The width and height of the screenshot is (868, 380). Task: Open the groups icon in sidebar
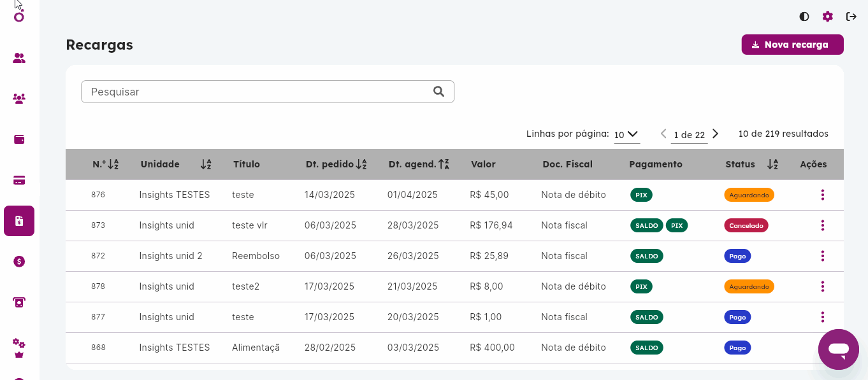pyautogui.click(x=19, y=99)
